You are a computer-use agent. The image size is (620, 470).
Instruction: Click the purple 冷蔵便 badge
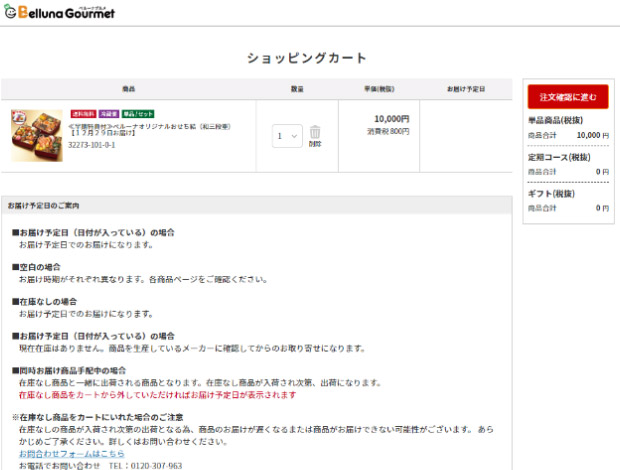(x=108, y=114)
